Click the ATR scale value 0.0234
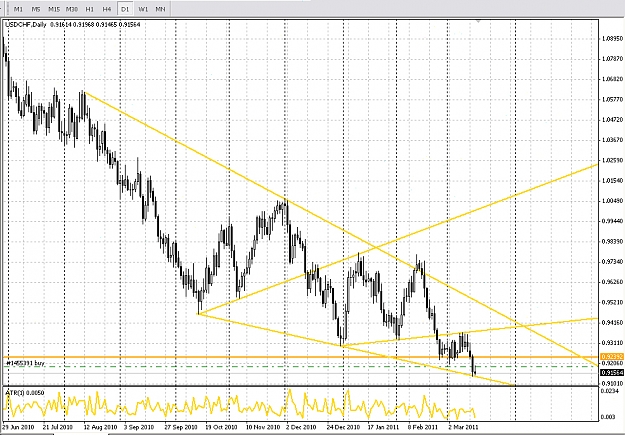Screen dimensions: 625x435 click(609, 391)
